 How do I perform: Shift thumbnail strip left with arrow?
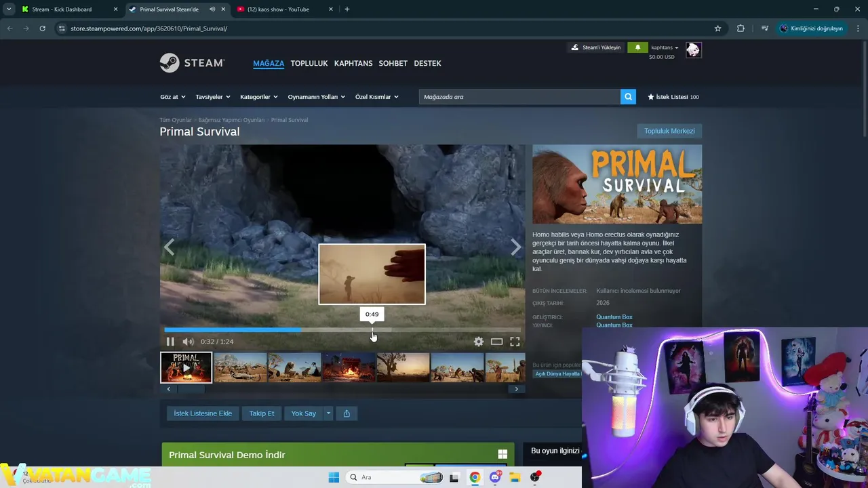click(169, 389)
